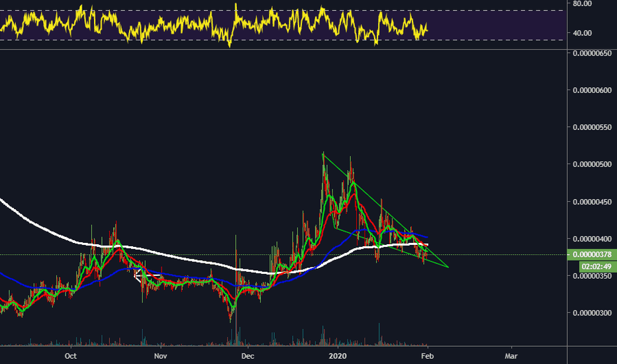Click the 0.00000450 price axis label
The height and width of the screenshot is (364, 617).
(x=592, y=202)
